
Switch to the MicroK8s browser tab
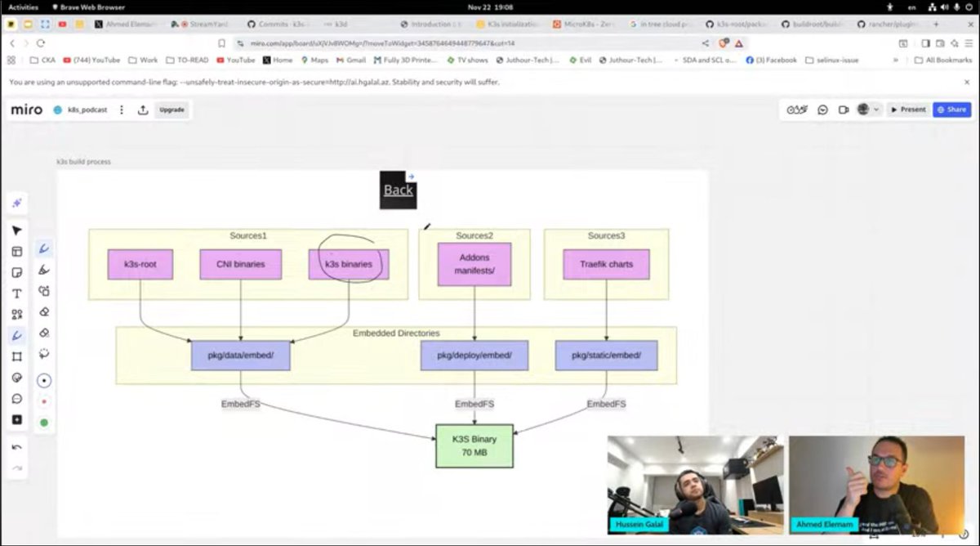point(583,25)
